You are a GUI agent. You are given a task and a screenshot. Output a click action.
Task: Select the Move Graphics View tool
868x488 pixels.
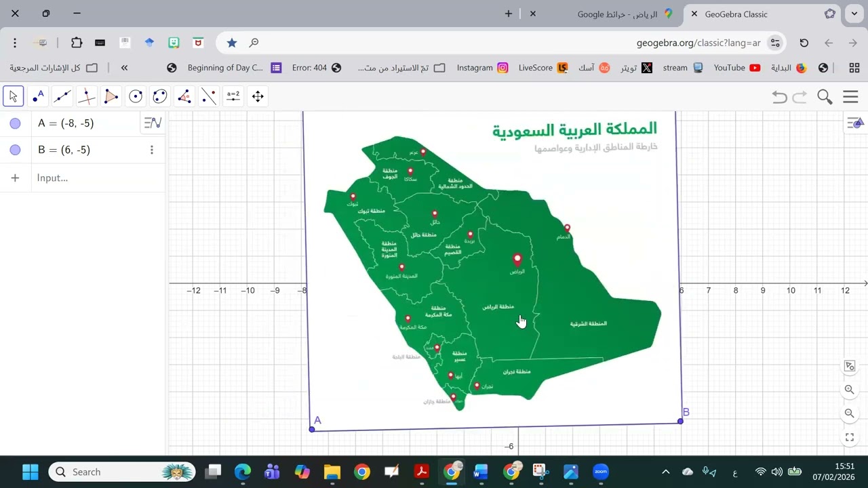click(258, 96)
